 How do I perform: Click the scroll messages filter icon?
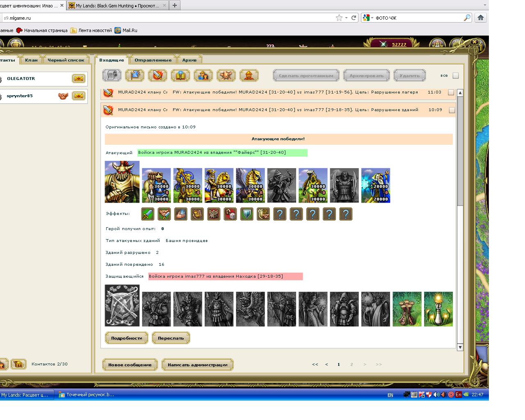112,75
